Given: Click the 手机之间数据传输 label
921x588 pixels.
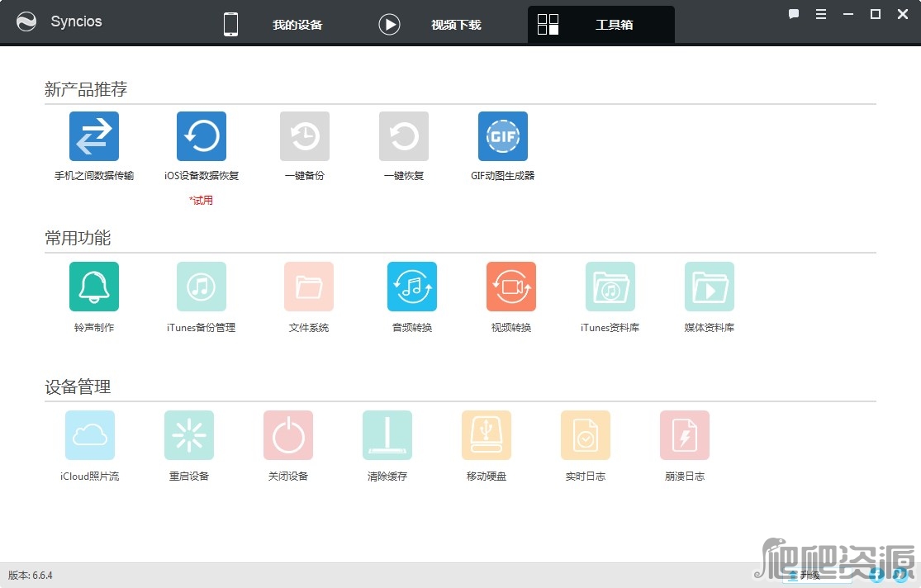Looking at the screenshot, I should pyautogui.click(x=94, y=176).
